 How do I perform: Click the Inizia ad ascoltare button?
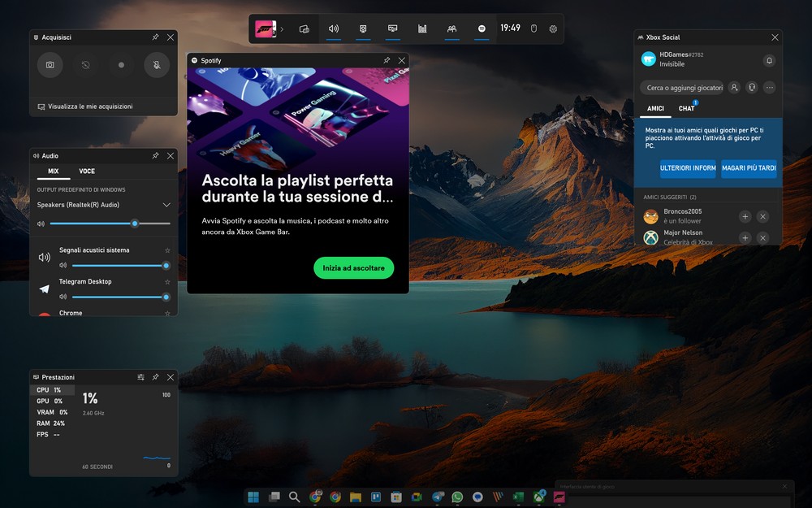353,267
